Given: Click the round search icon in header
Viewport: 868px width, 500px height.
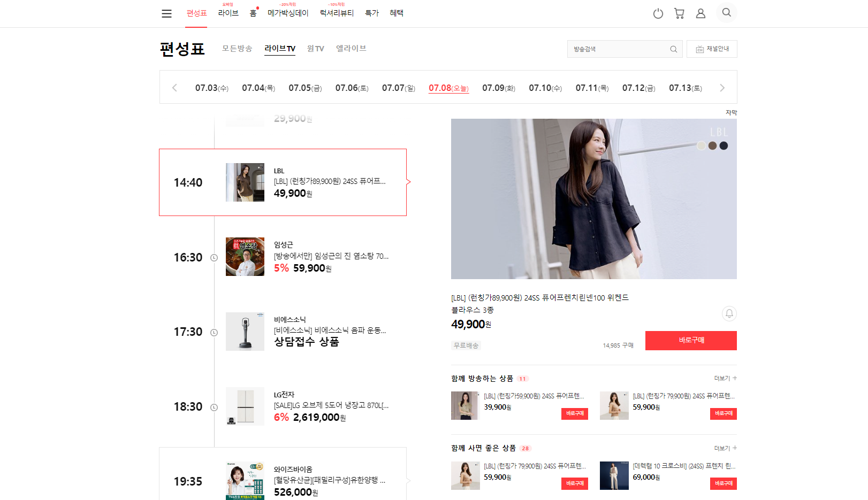Looking at the screenshot, I should 726,12.
